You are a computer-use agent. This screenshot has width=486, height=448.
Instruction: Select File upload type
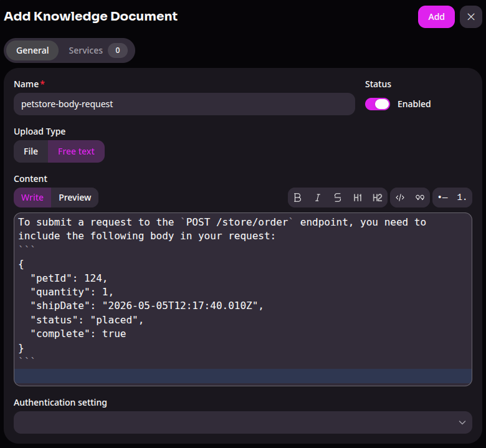pyautogui.click(x=31, y=151)
